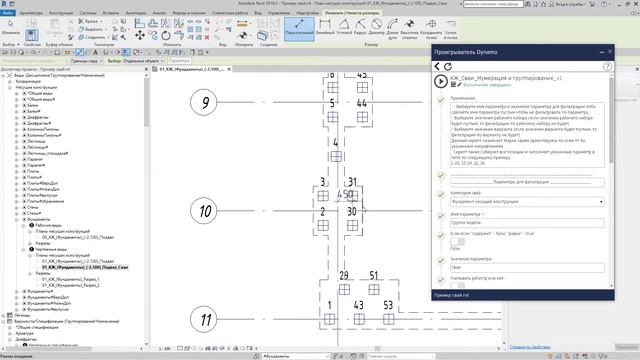Close the project browser panel

coord(146,69)
